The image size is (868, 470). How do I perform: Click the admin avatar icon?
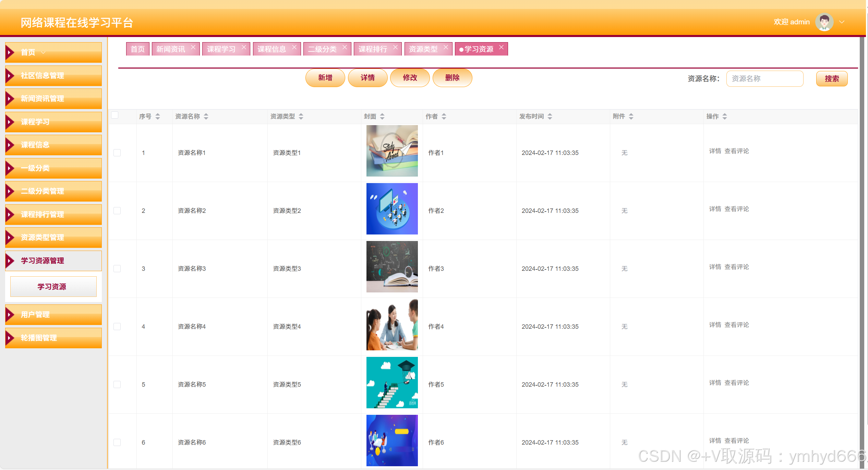[x=824, y=22]
